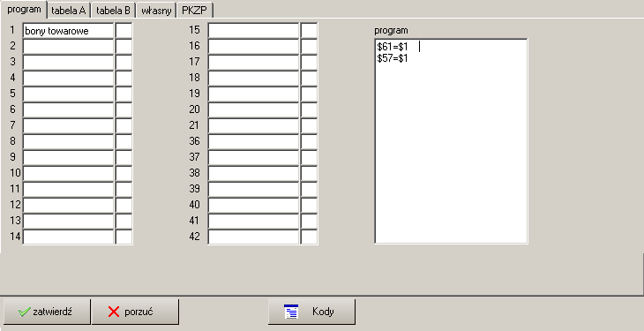The width and height of the screenshot is (644, 331).
Task: Select the wide input field for row 5
Action: 68,94
